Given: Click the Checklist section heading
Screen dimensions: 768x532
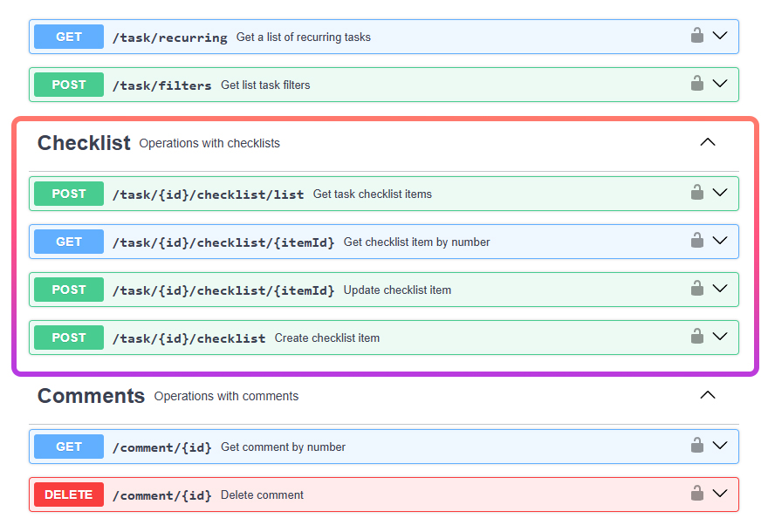Looking at the screenshot, I should point(84,143).
